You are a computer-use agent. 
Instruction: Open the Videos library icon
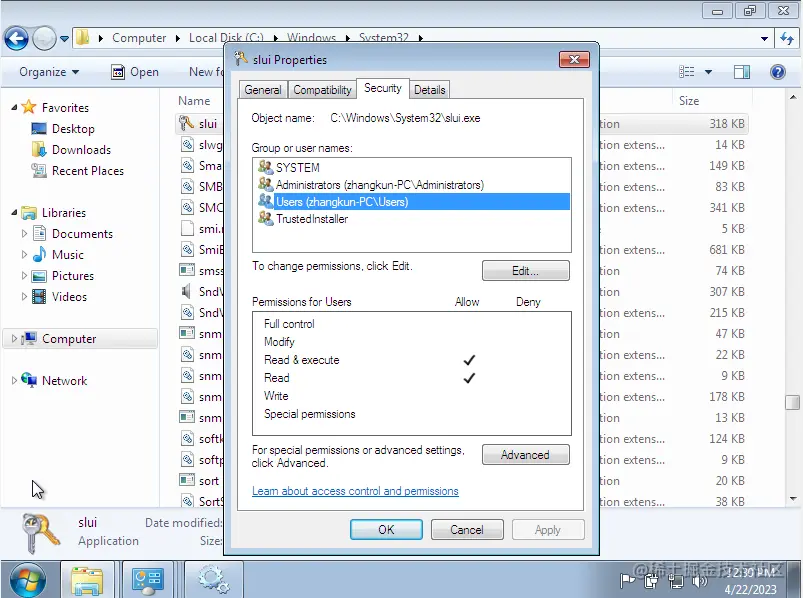(39, 296)
